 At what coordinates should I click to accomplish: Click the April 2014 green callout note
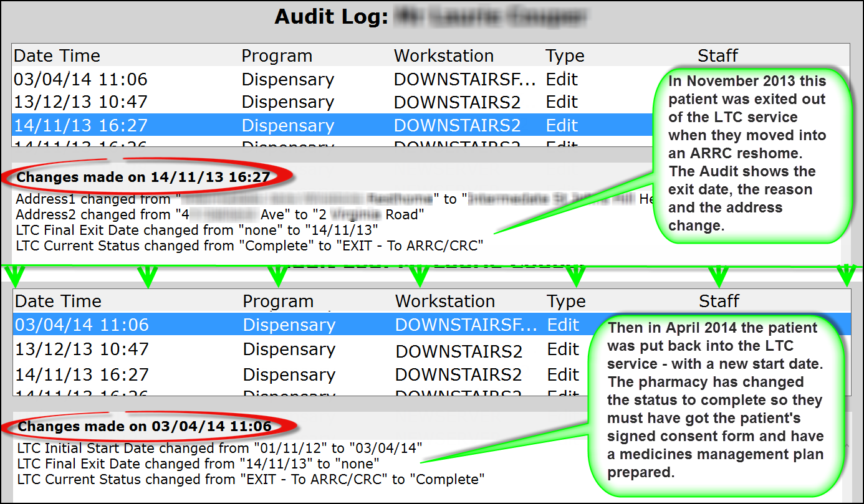[715, 400]
